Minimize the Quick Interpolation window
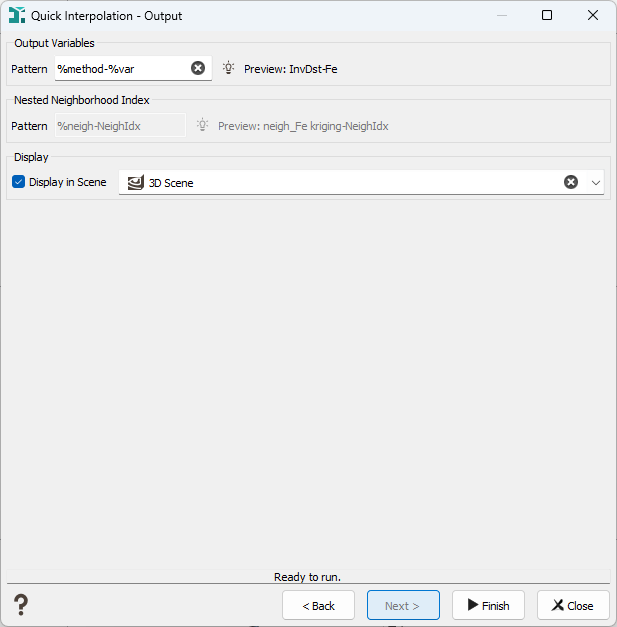 pos(502,15)
